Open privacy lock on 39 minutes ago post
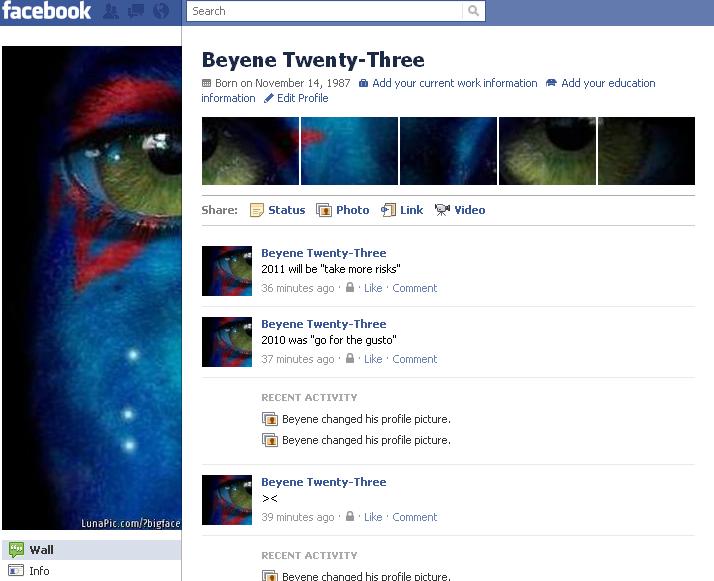 click(x=350, y=516)
